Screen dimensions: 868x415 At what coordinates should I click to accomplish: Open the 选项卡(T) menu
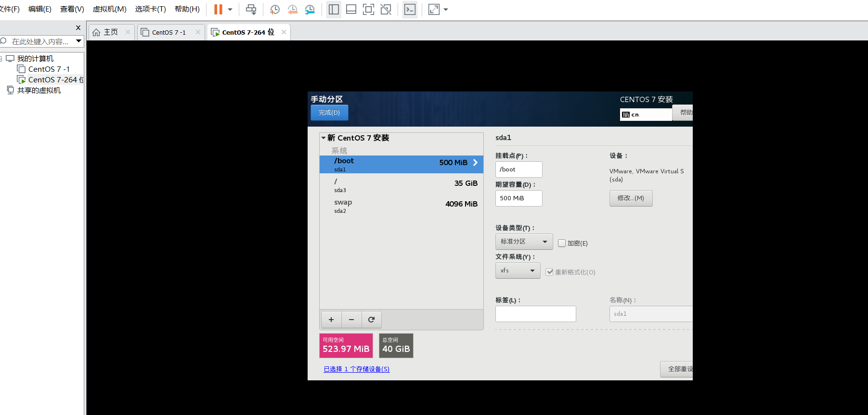pos(151,9)
